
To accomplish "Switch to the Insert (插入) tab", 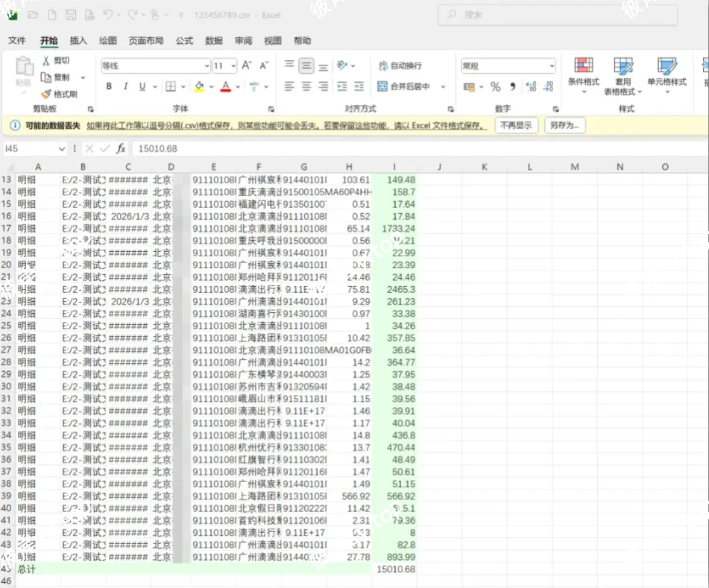I will [x=78, y=40].
